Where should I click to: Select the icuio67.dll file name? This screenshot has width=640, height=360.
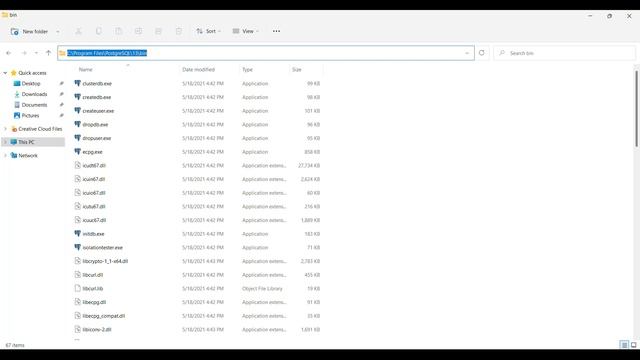(94, 193)
